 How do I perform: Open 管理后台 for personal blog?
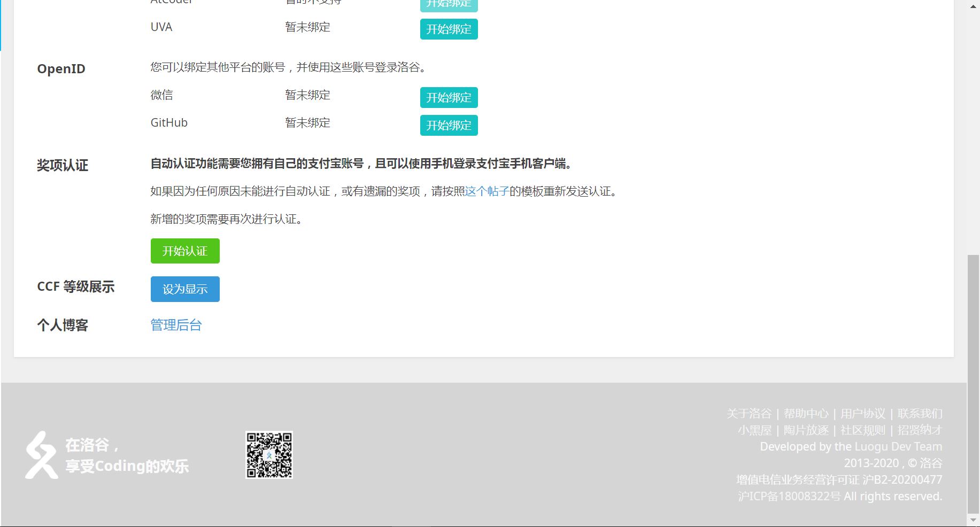(175, 324)
